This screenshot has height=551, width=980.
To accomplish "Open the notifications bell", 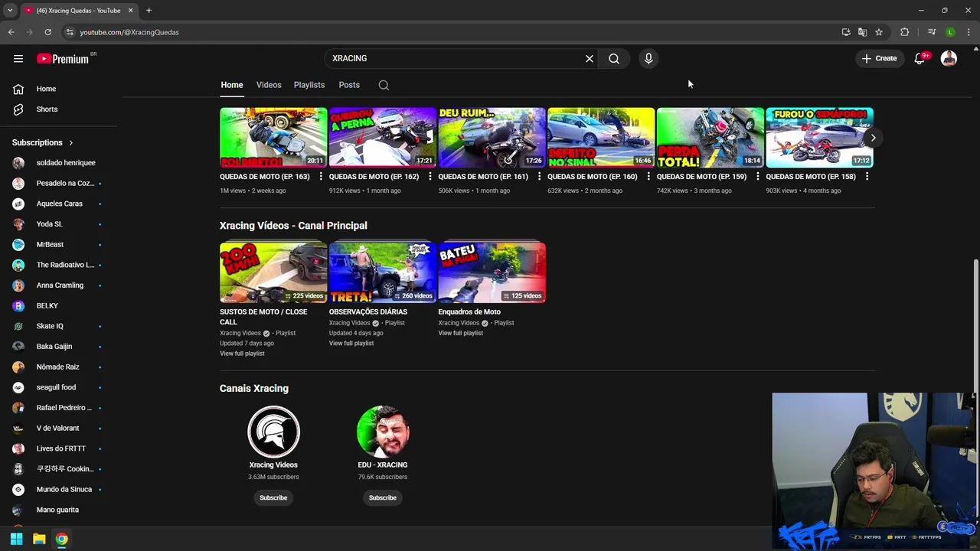I will point(920,58).
